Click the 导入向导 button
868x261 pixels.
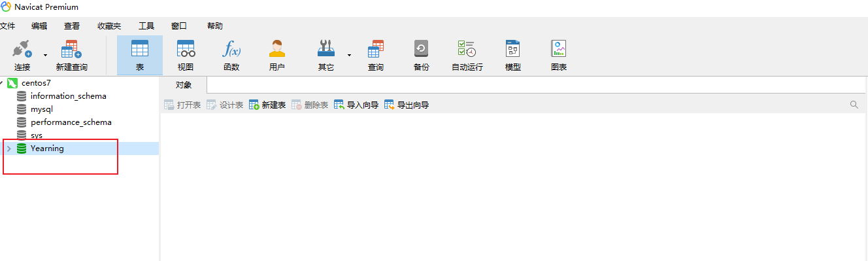[x=356, y=105]
